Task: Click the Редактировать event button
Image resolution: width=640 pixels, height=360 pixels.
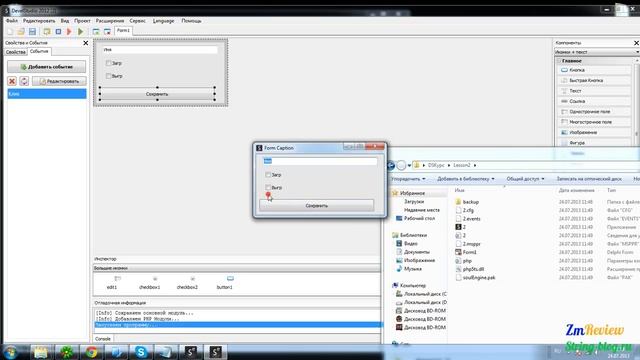Action: (x=59, y=81)
